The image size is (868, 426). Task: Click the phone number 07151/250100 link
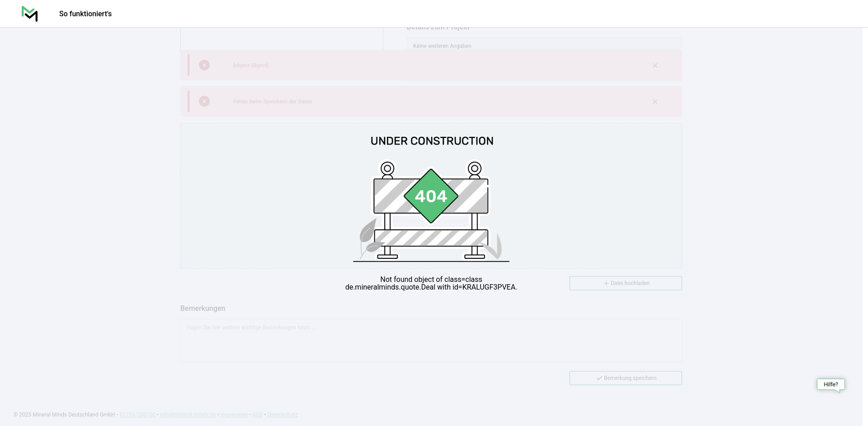click(x=137, y=415)
